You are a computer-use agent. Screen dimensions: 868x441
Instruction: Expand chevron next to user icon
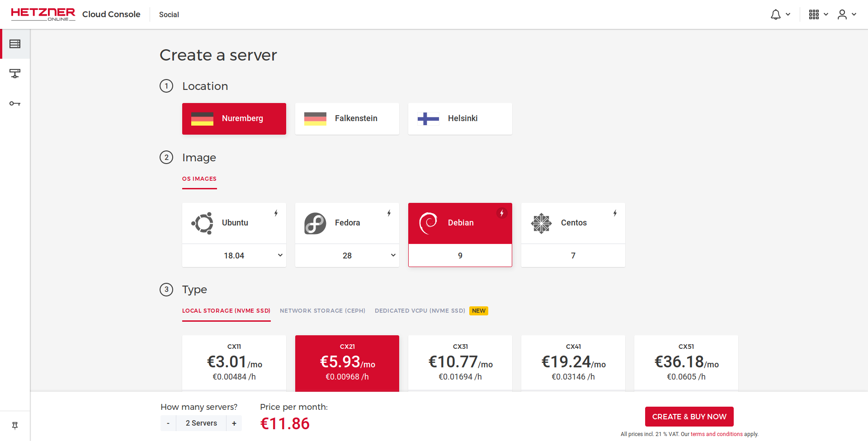tap(854, 14)
